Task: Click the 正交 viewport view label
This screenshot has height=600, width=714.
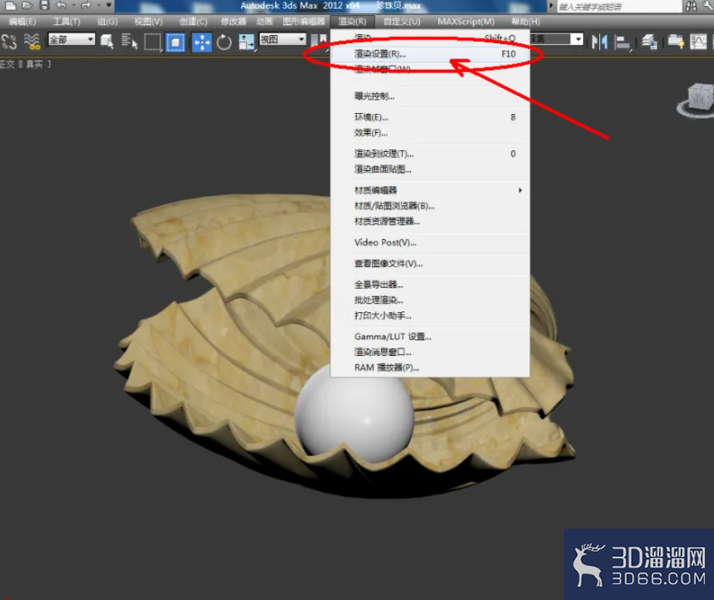Action: [8, 65]
